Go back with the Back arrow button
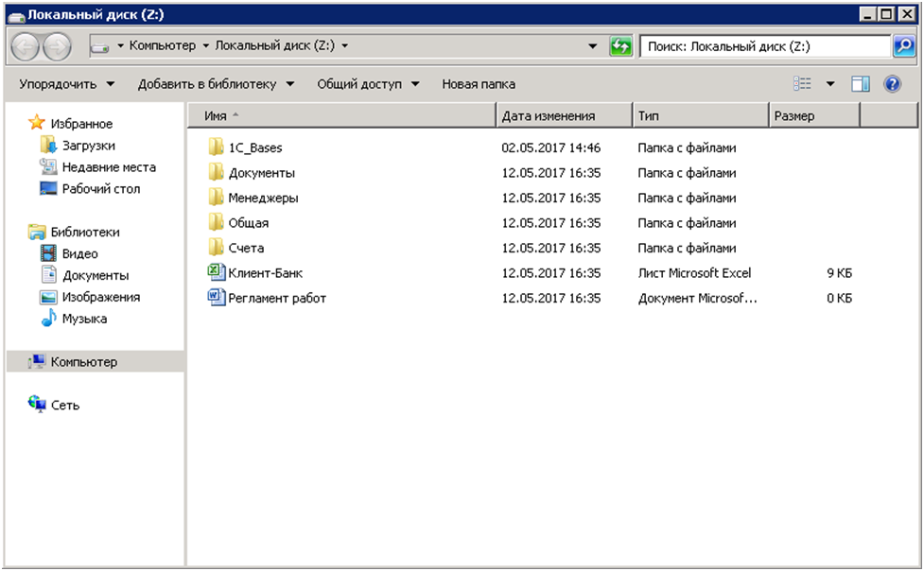 [x=25, y=46]
